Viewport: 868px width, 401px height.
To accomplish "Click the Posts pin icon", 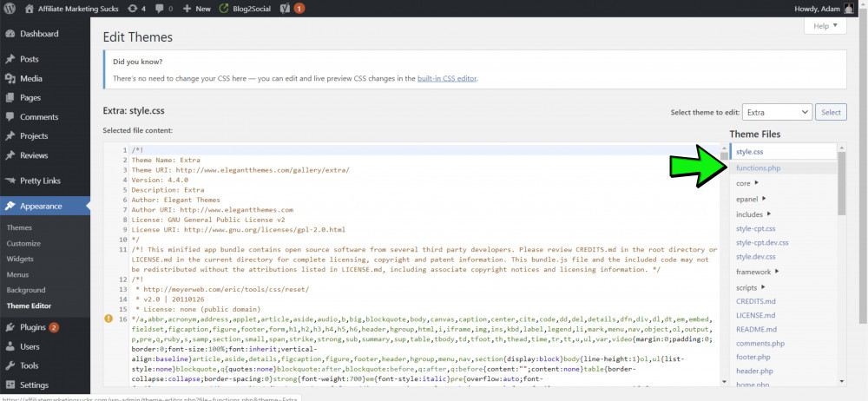I will (10, 59).
